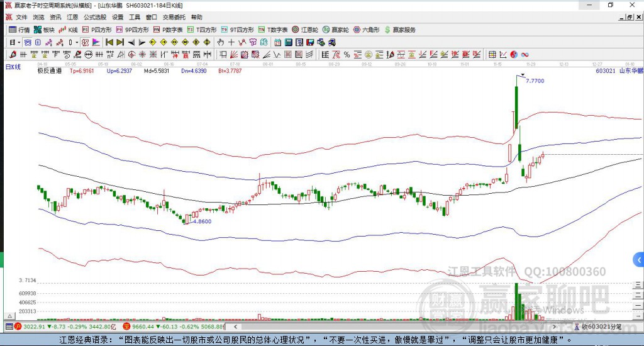The image size is (644, 346).
Task: Click the black right arrow icon
Action: (142, 42)
